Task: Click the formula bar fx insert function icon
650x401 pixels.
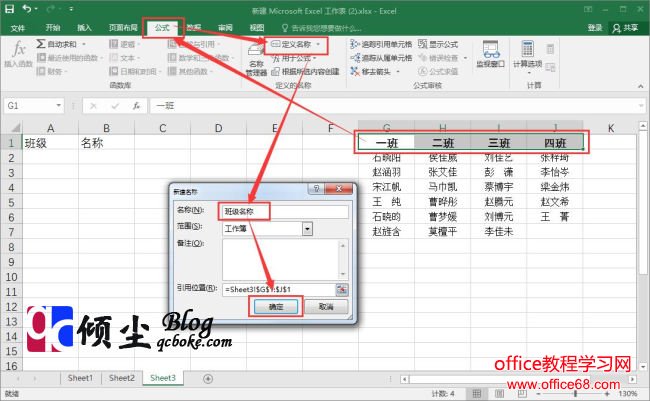Action: [136, 106]
